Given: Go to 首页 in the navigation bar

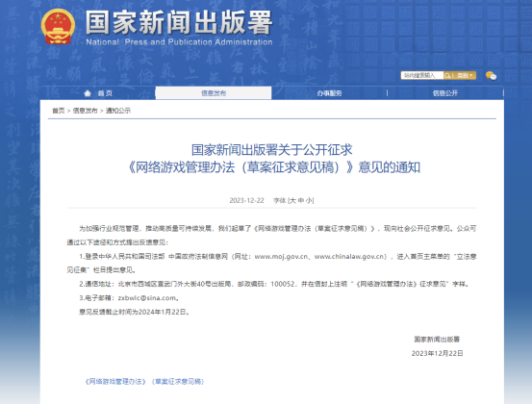Looking at the screenshot, I should pos(105,93).
